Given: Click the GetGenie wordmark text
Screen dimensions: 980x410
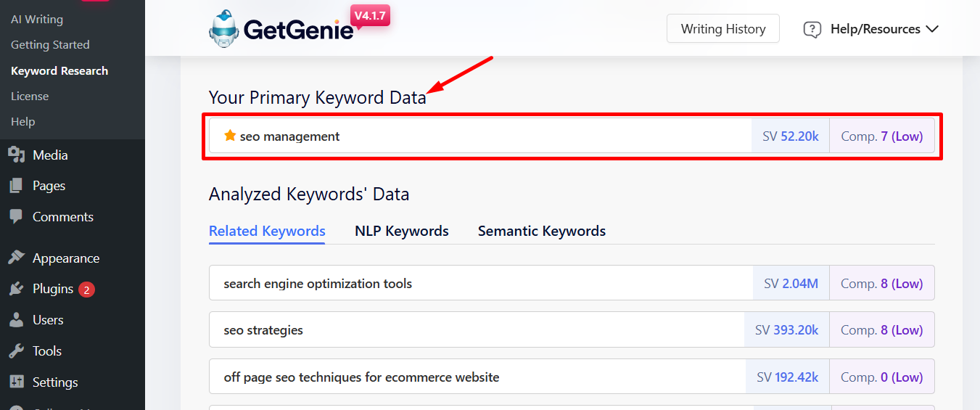Looking at the screenshot, I should point(299,30).
